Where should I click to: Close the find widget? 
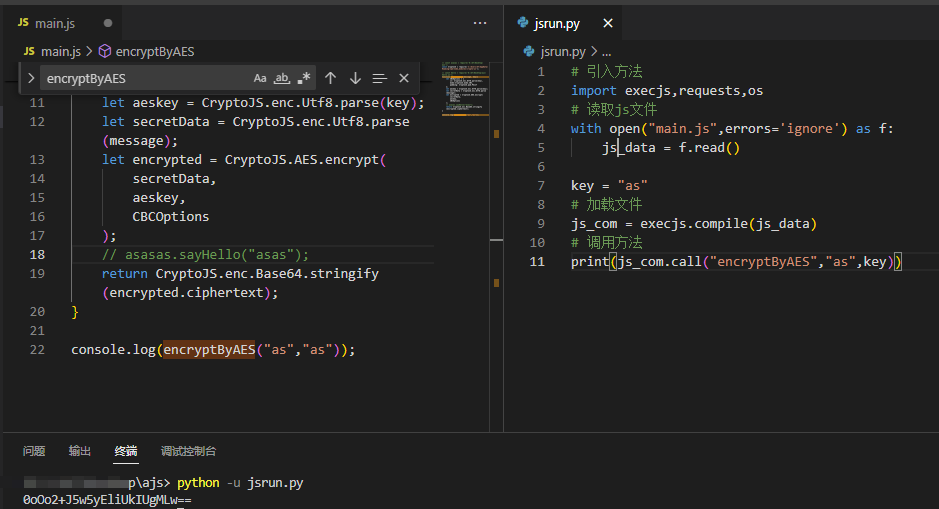(404, 78)
